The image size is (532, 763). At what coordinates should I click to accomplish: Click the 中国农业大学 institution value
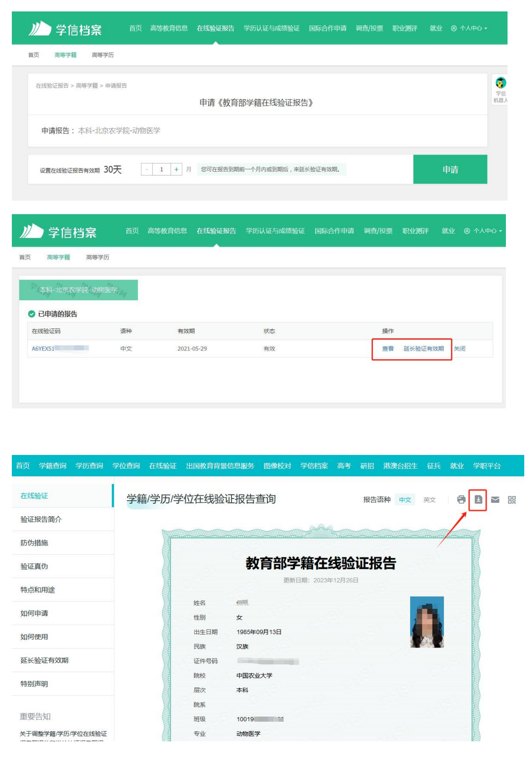click(x=254, y=676)
